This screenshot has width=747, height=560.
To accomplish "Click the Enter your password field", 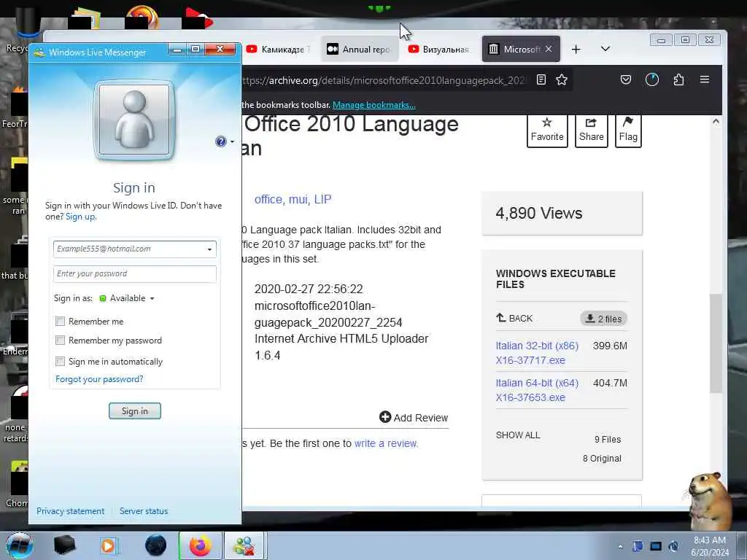I will 135,274.
